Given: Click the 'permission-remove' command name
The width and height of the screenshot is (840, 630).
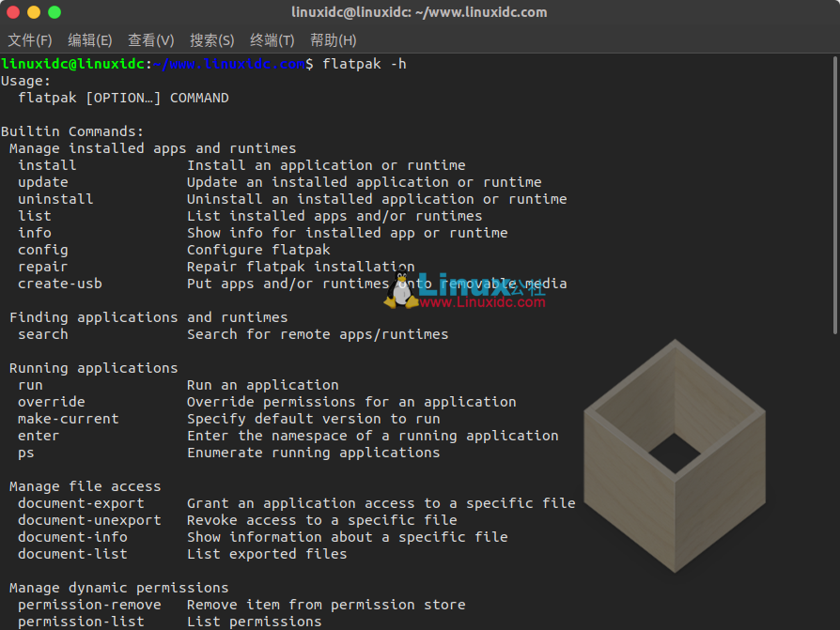Looking at the screenshot, I should tap(89, 605).
